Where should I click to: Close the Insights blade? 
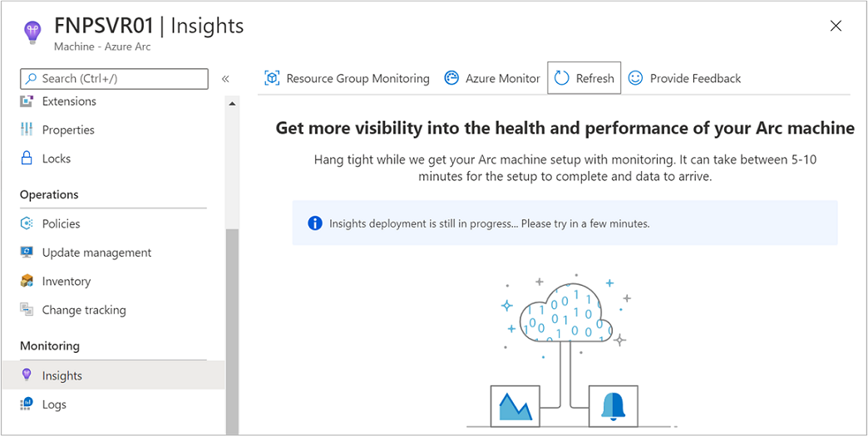coord(836,27)
